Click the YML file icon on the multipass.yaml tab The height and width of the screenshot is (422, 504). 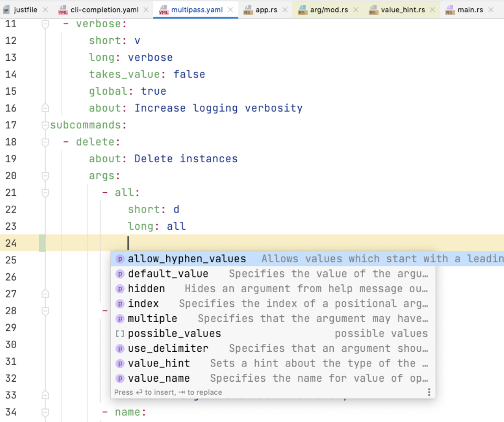point(163,10)
